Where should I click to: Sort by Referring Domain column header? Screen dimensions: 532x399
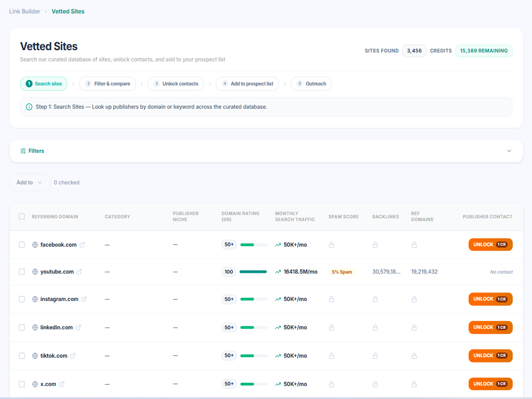55,217
